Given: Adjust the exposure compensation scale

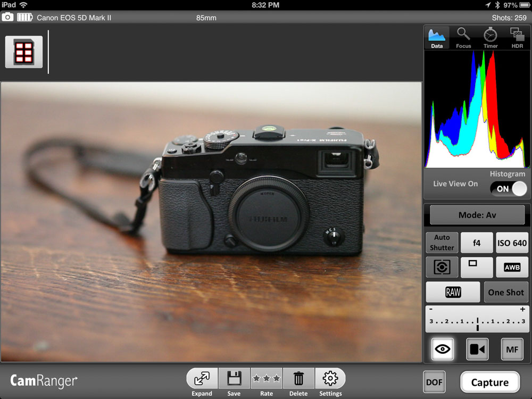Looking at the screenshot, I should click(477, 319).
